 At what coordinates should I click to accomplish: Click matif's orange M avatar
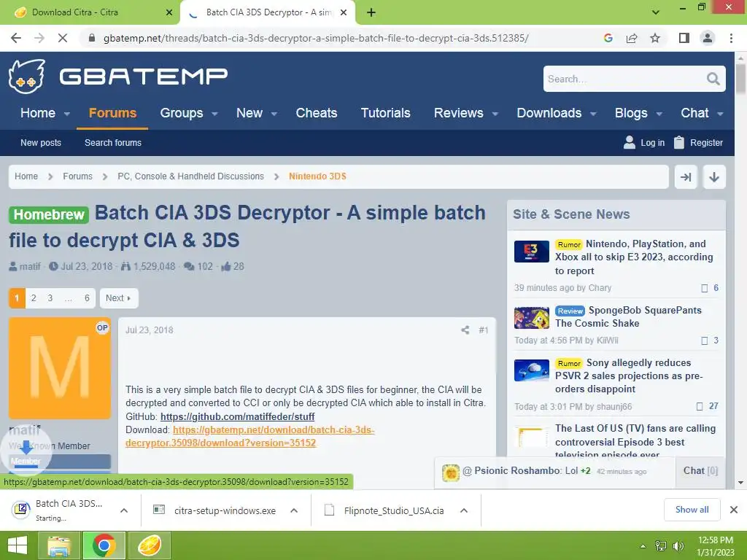click(x=60, y=368)
